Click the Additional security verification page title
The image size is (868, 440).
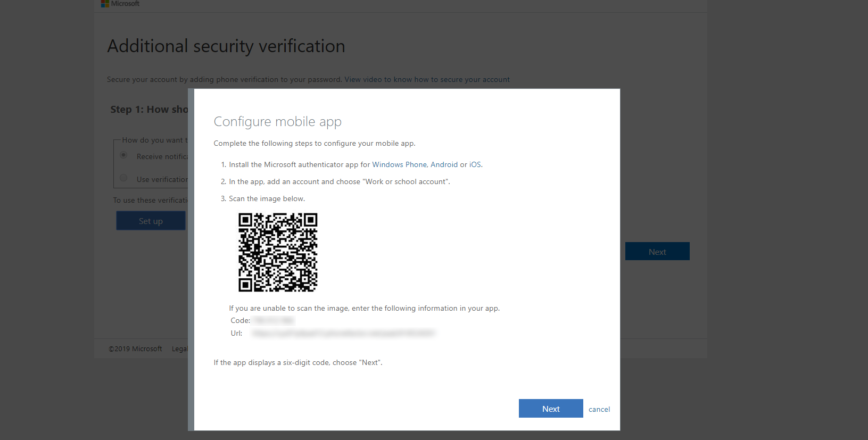point(226,46)
